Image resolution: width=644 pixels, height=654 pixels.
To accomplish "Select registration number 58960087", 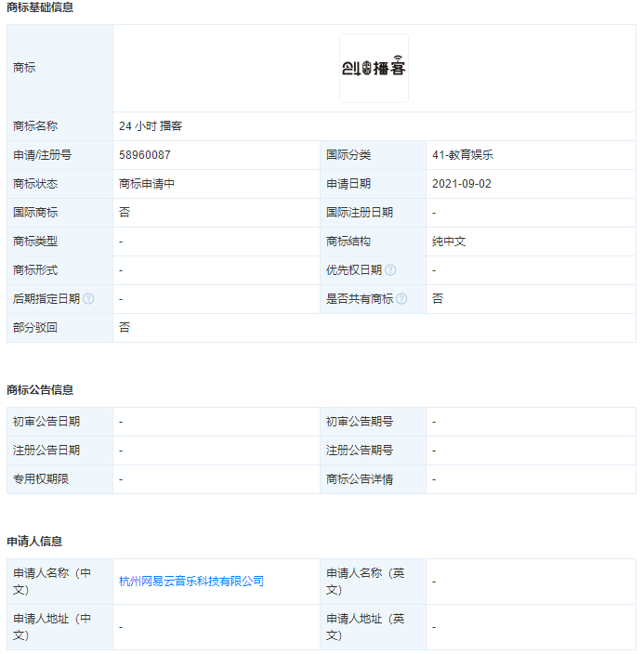I will [x=144, y=155].
